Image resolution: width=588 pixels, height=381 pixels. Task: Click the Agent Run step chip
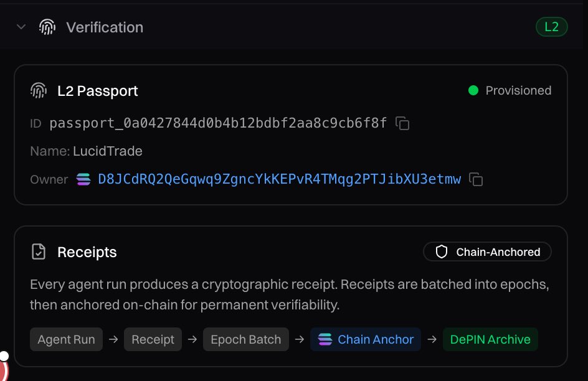(x=67, y=339)
